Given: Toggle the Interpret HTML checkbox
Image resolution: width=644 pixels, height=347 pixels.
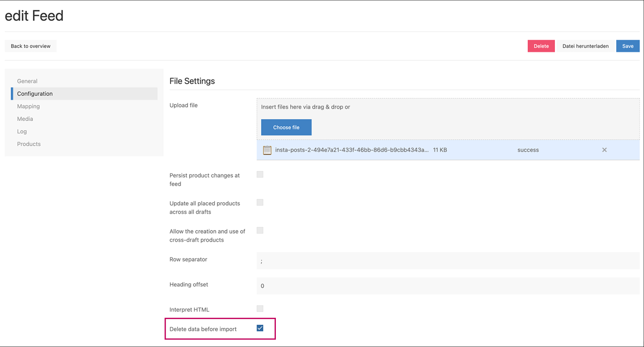Looking at the screenshot, I should (260, 308).
